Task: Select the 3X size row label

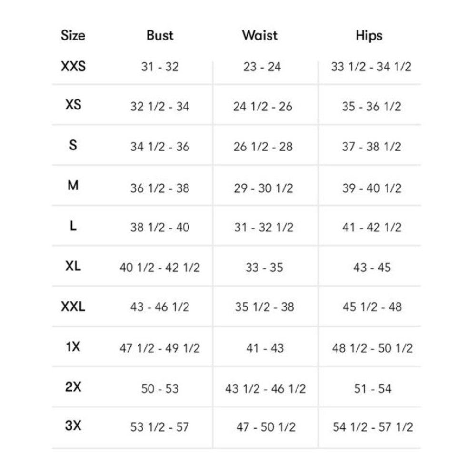Action: 73,426
